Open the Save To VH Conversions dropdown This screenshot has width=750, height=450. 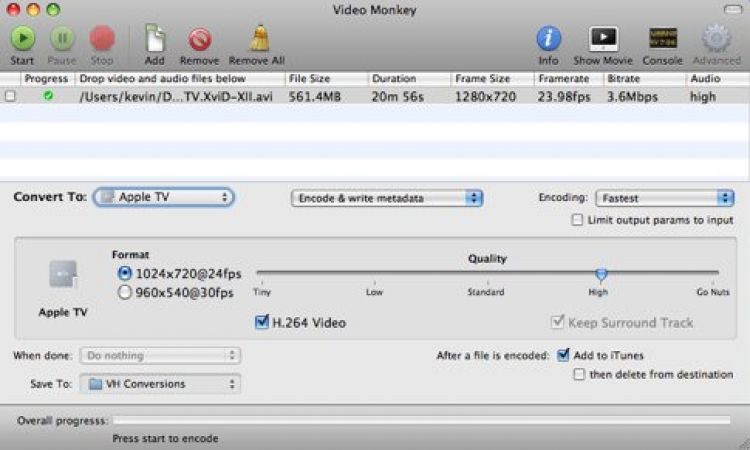pos(160,384)
